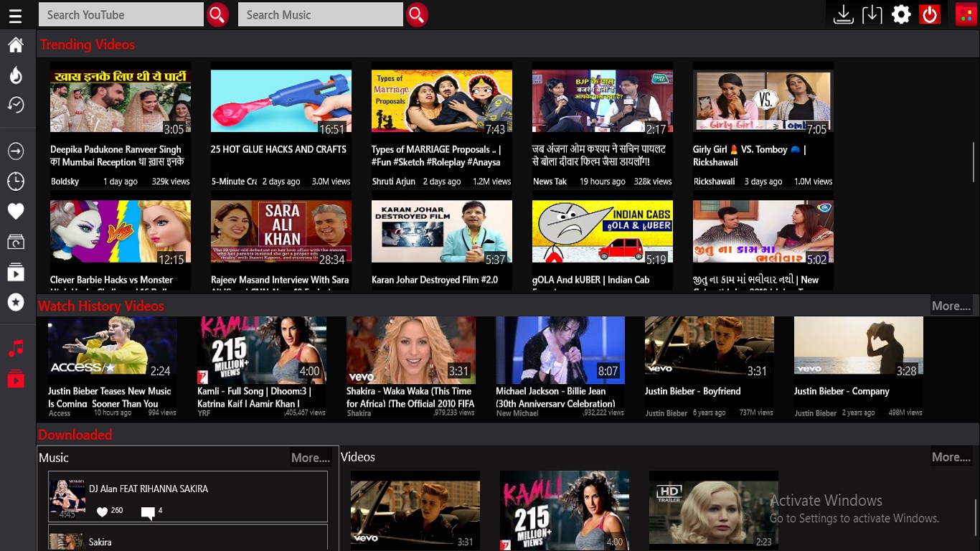Open Kamli thumbnail in Watch History
Screen dimensions: 980x551
click(x=262, y=350)
